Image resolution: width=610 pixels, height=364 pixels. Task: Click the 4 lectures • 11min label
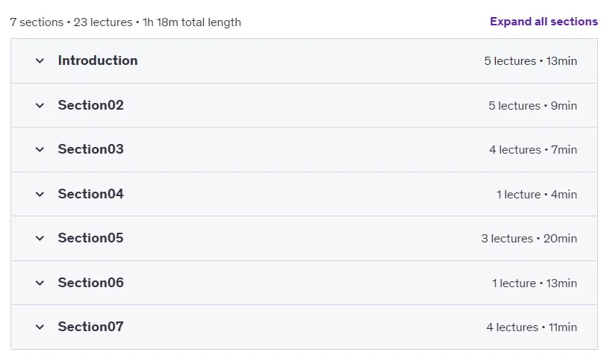pyautogui.click(x=532, y=327)
